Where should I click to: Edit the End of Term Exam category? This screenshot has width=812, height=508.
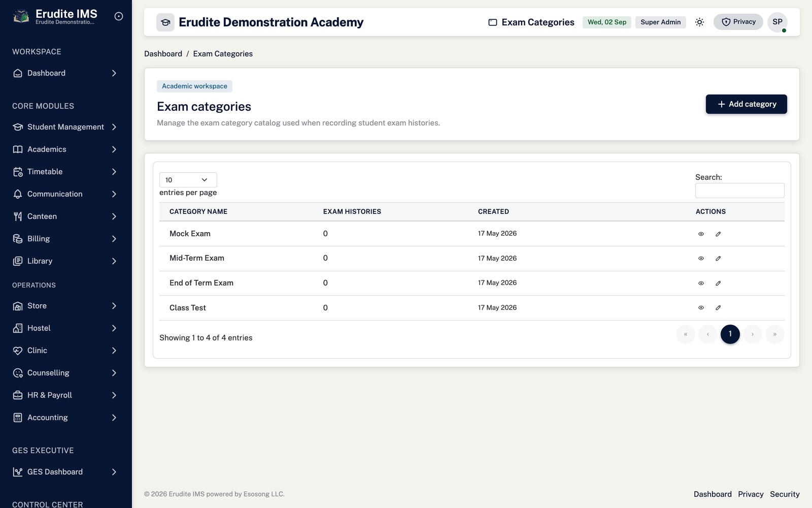[718, 283]
